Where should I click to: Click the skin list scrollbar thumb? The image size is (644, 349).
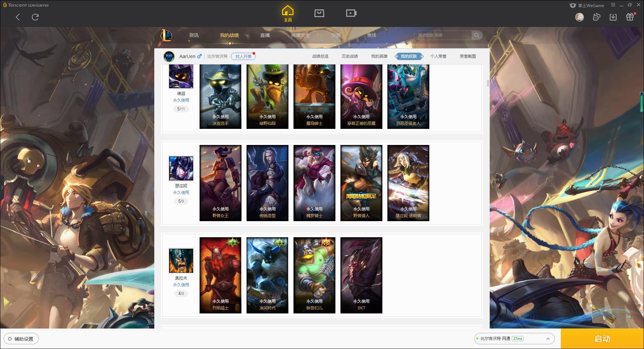tap(488, 83)
